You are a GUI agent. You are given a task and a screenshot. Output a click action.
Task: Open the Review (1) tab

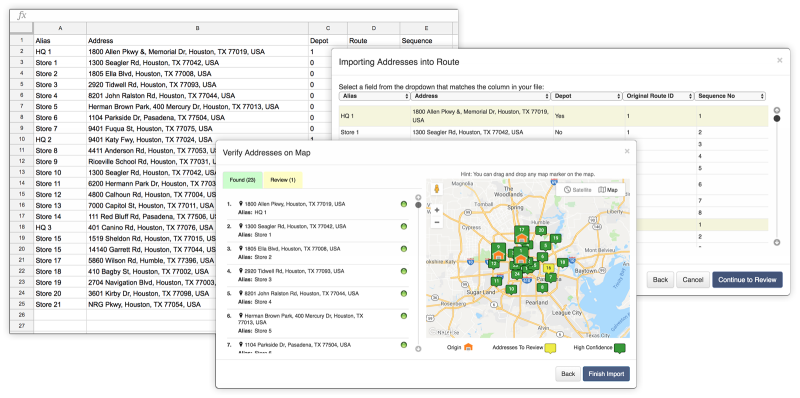pyautogui.click(x=283, y=180)
